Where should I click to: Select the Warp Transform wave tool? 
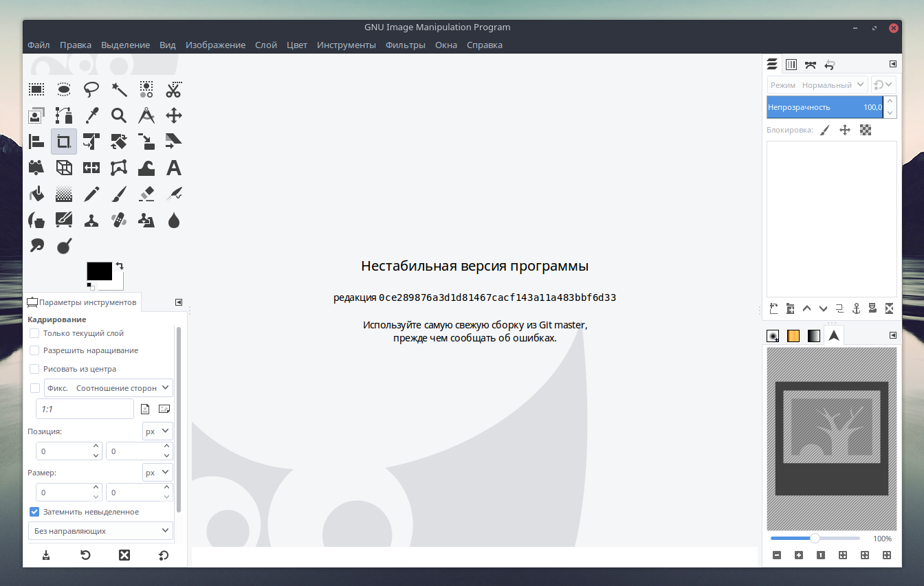click(146, 168)
